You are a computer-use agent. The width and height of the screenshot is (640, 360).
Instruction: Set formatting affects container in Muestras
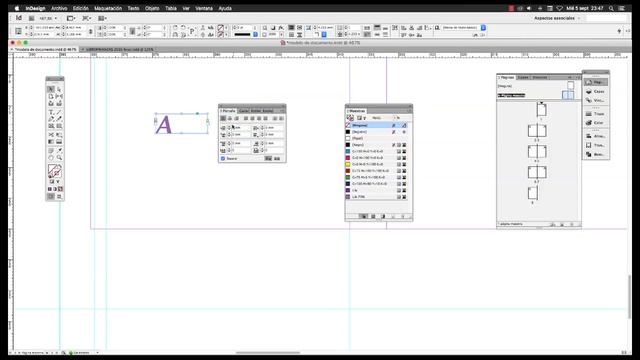click(359, 118)
